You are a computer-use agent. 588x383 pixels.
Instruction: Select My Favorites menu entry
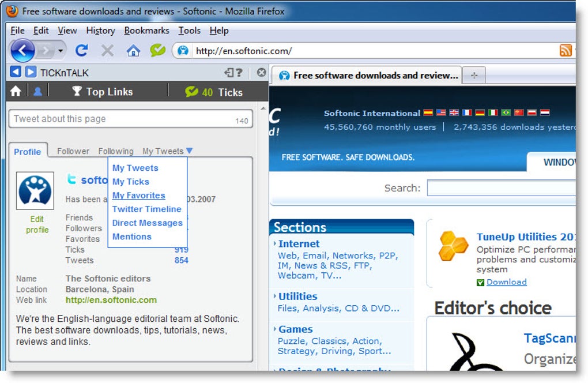tap(139, 196)
